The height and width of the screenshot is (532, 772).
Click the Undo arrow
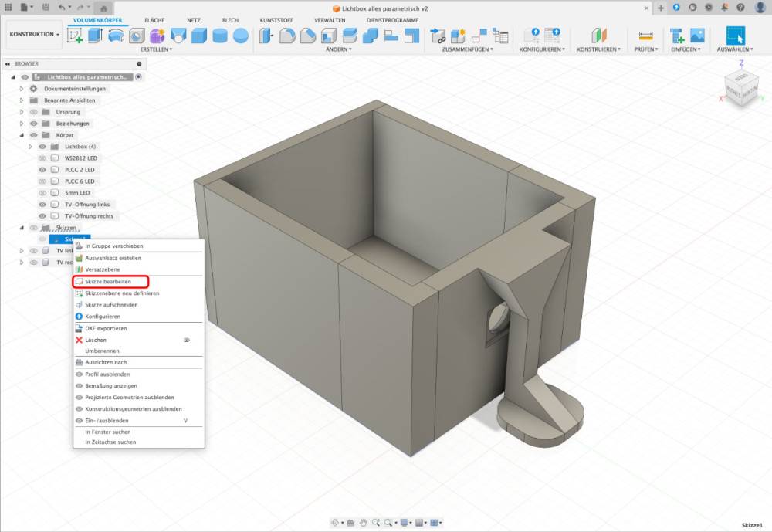click(62, 8)
